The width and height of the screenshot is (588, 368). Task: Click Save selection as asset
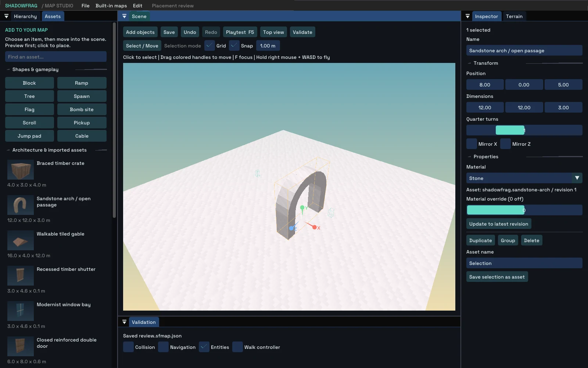497,277
